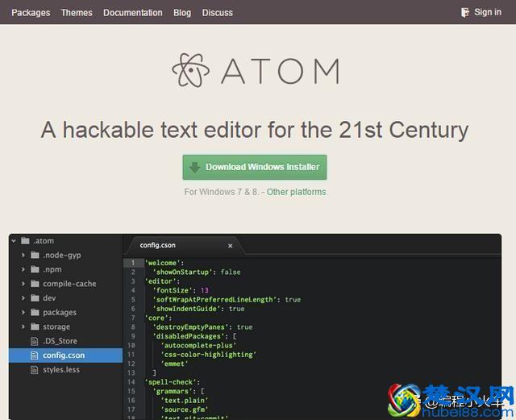Click the .DS_Store file icon
The height and width of the screenshot is (420, 516).
click(x=35, y=341)
